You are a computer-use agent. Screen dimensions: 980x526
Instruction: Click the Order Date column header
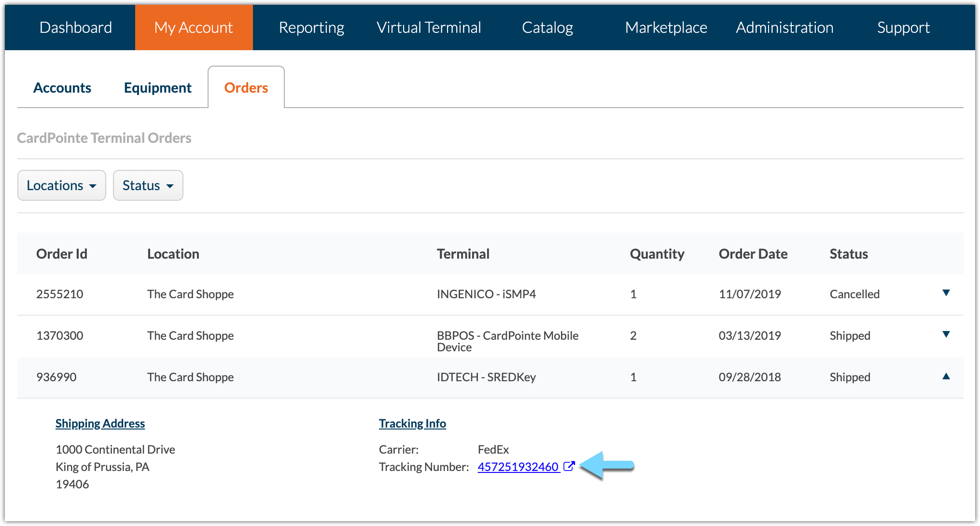click(x=753, y=254)
